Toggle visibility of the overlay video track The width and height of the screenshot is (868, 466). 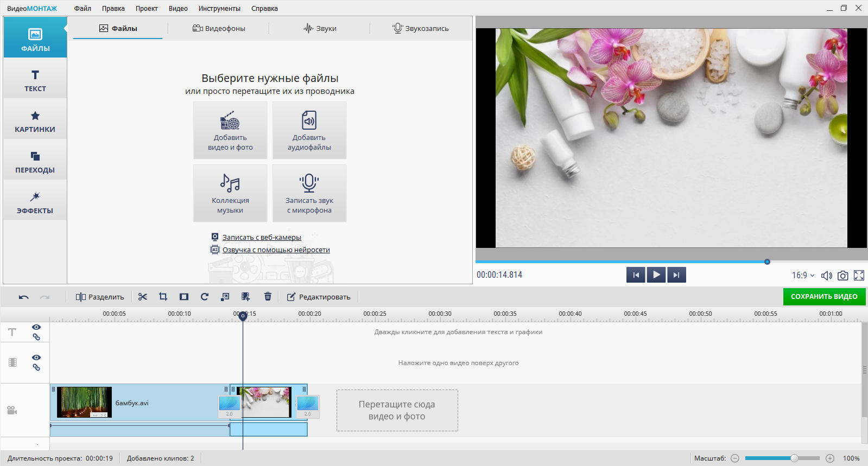click(36, 358)
